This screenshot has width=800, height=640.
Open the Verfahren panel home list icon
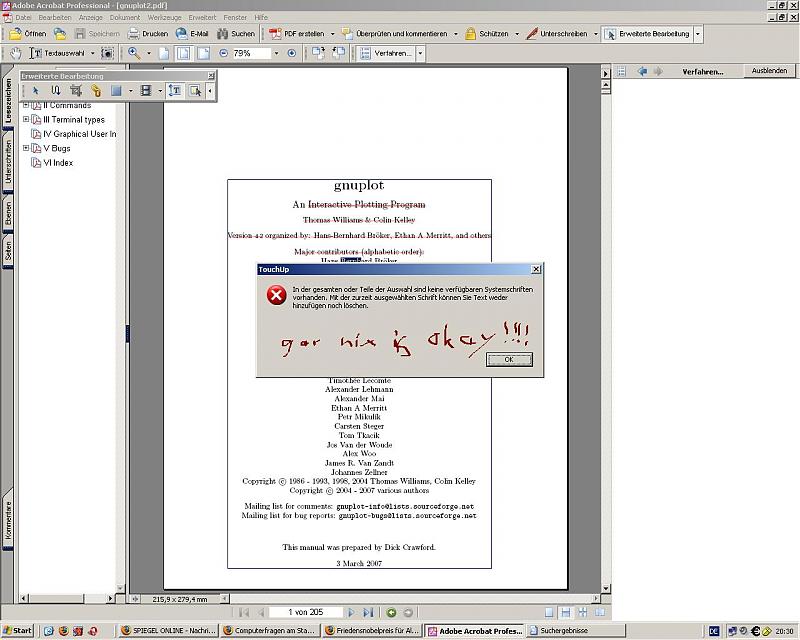click(x=621, y=71)
